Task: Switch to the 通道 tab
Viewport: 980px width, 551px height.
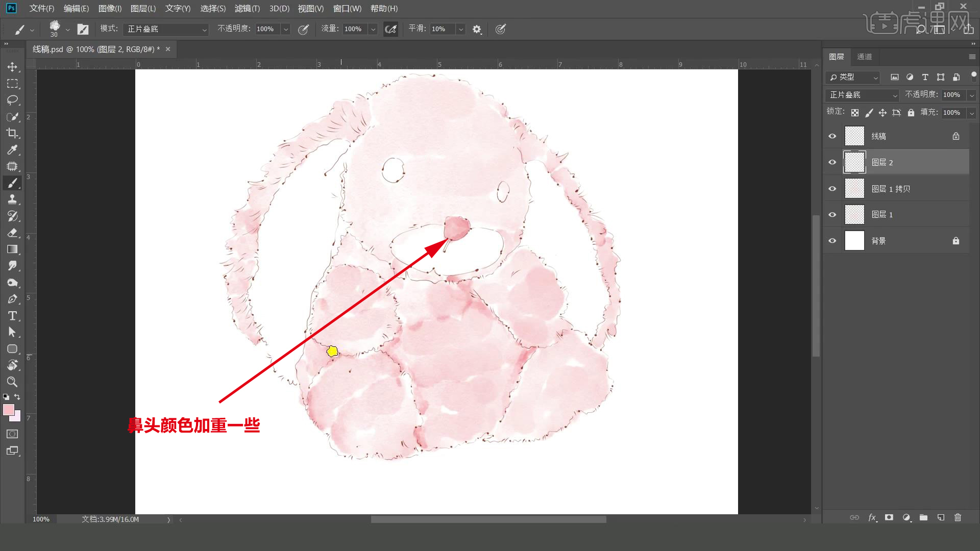Action: 864,57
